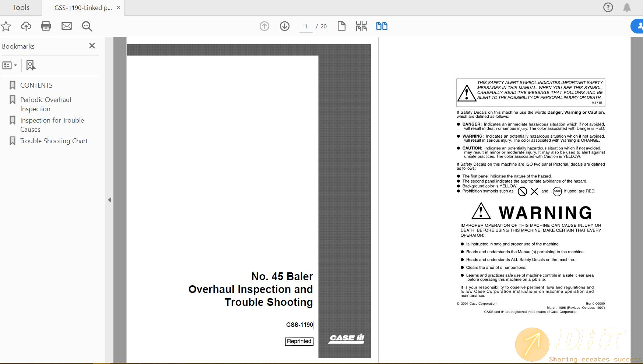The height and width of the screenshot is (364, 643).
Task: Open the find text magnifier tool
Action: click(87, 26)
